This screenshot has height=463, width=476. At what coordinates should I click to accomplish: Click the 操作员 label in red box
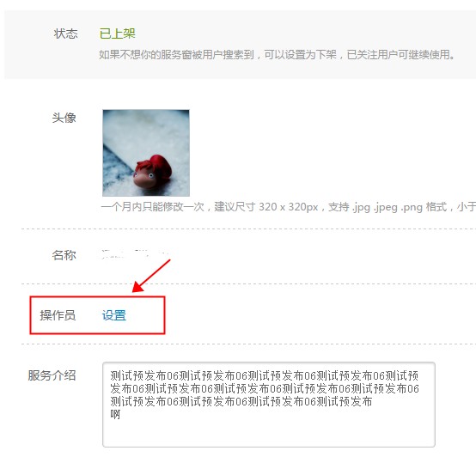click(x=58, y=315)
